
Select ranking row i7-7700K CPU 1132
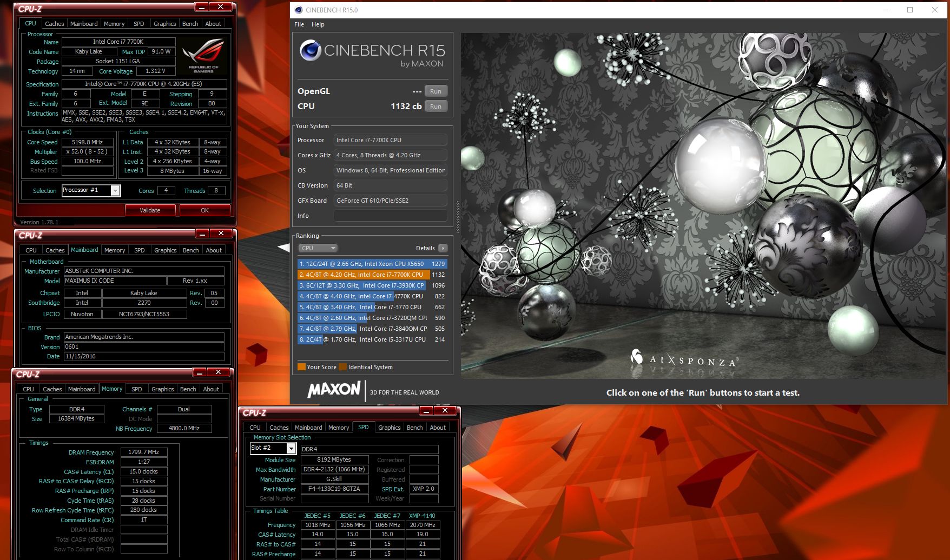372,275
